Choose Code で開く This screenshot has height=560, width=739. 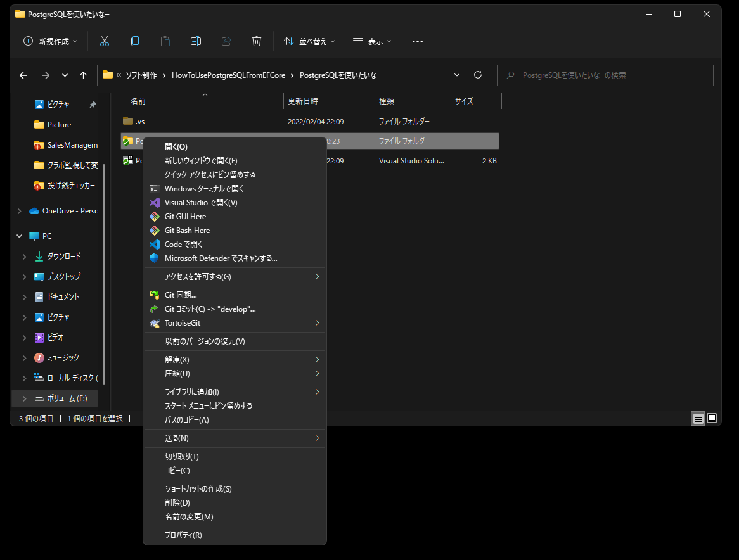click(x=235, y=245)
